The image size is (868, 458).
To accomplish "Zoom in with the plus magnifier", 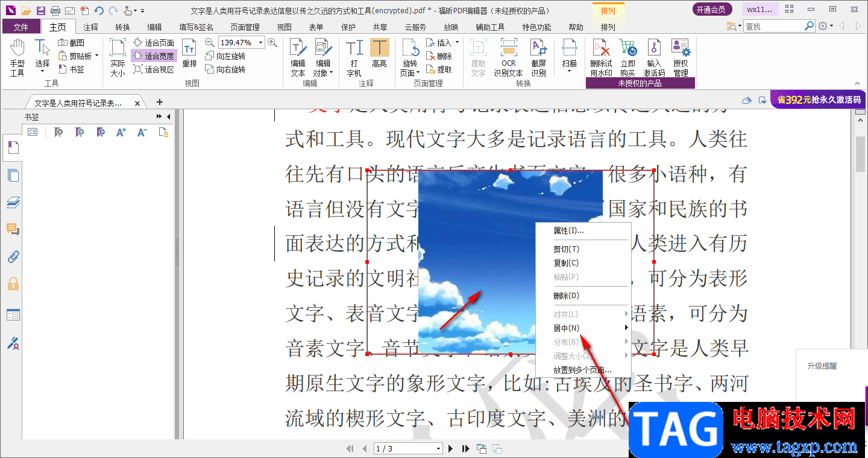I will pos(272,42).
